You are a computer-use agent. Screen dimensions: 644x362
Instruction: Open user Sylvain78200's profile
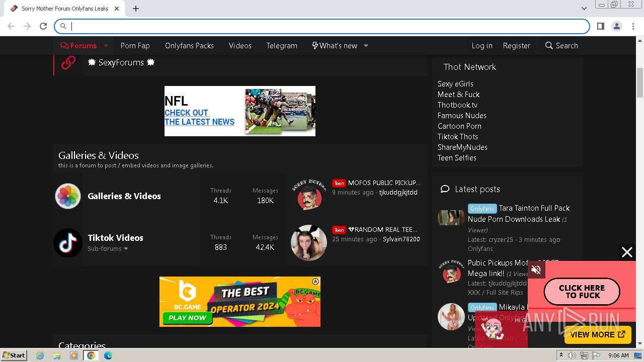coord(401,239)
